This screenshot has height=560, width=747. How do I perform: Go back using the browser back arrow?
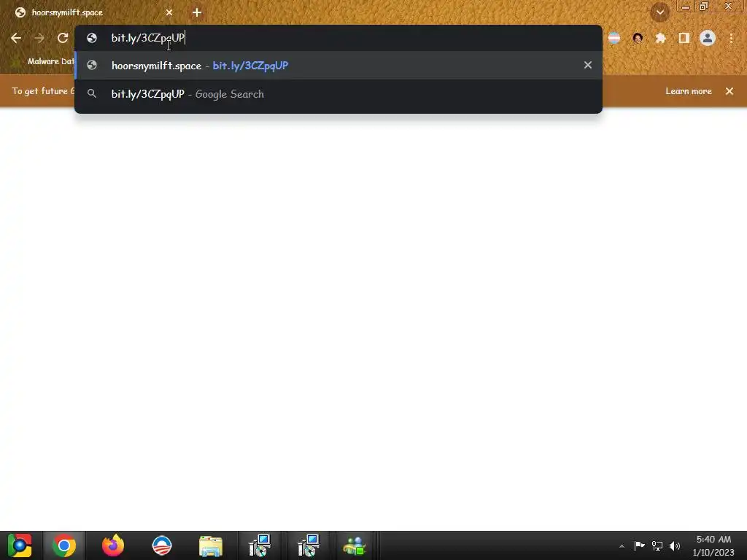pyautogui.click(x=16, y=38)
